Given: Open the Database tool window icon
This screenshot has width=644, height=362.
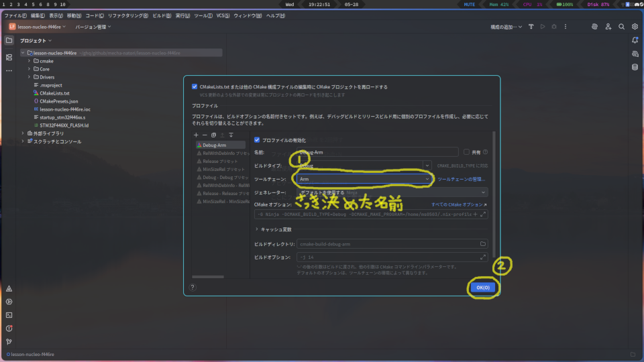Looking at the screenshot, I should coord(635,67).
